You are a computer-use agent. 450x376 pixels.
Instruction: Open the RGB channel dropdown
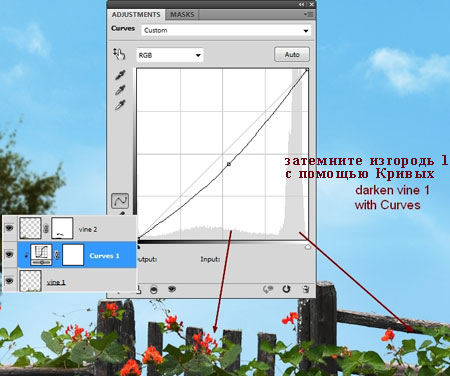point(170,55)
